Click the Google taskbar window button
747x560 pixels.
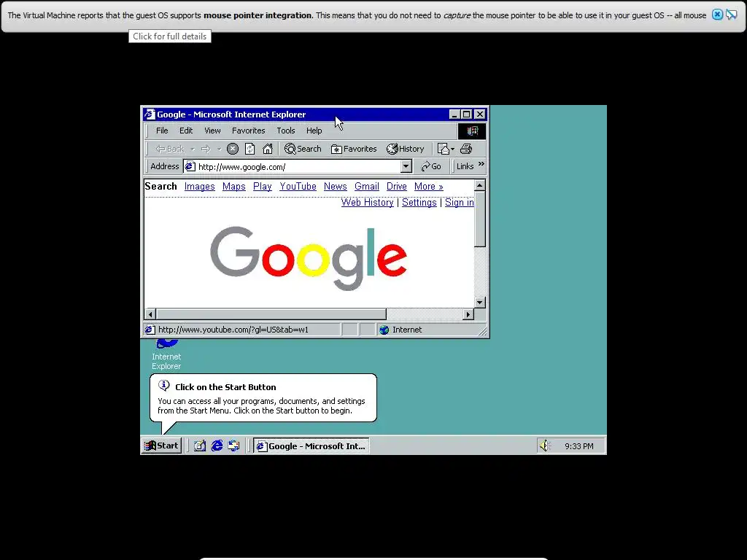click(x=311, y=446)
